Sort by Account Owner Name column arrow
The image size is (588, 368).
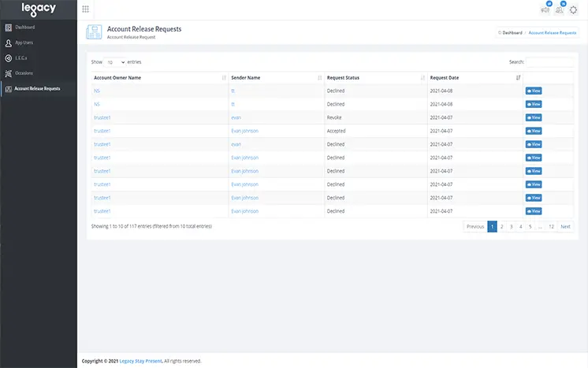(225, 77)
